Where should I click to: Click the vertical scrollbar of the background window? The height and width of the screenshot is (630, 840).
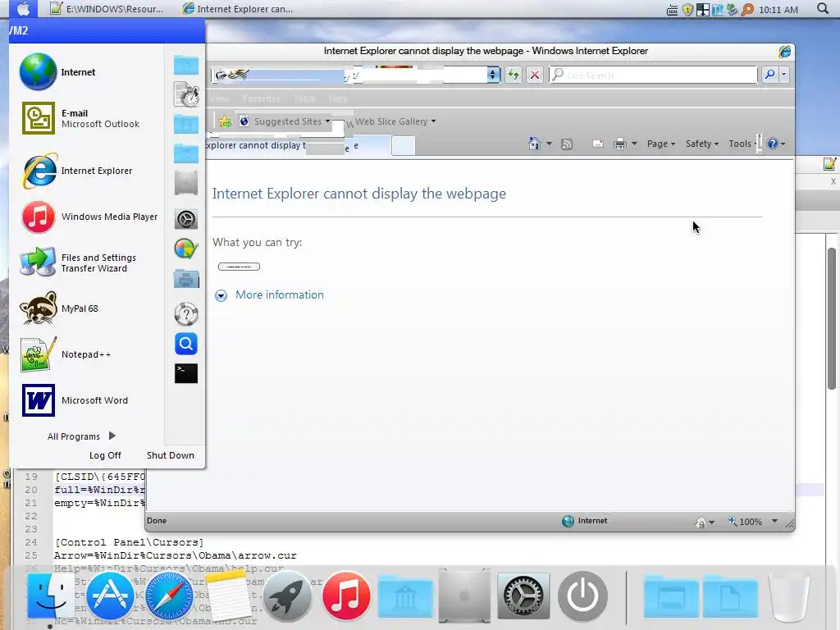coord(832,319)
